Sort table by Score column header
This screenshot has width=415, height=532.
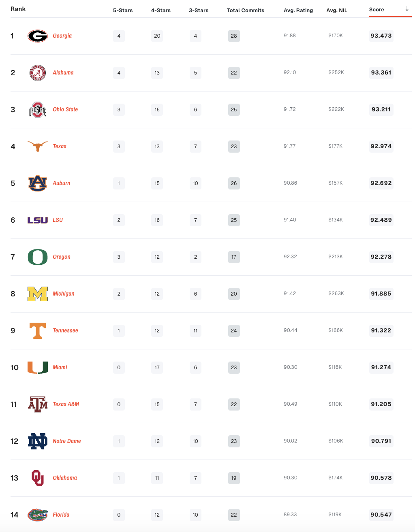(376, 10)
